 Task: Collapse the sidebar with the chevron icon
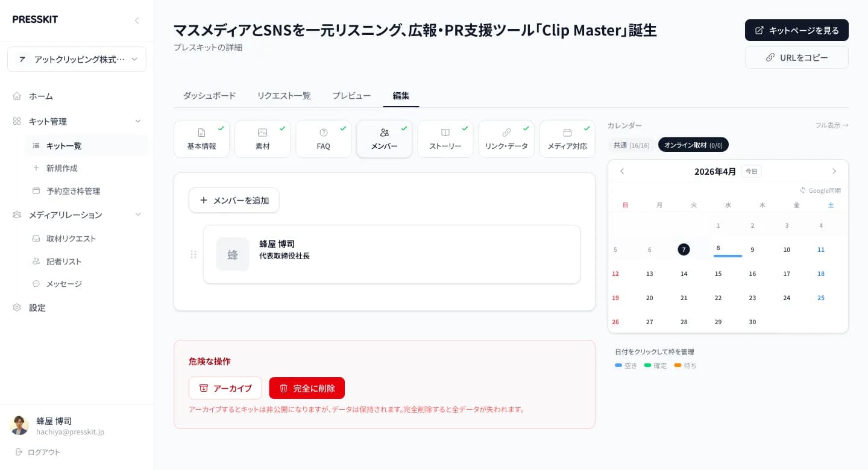[137, 20]
